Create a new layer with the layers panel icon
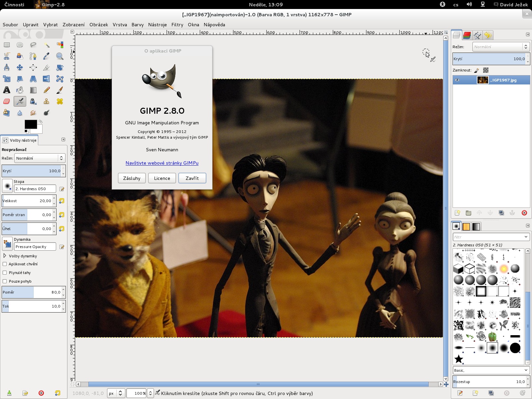 pyautogui.click(x=458, y=213)
